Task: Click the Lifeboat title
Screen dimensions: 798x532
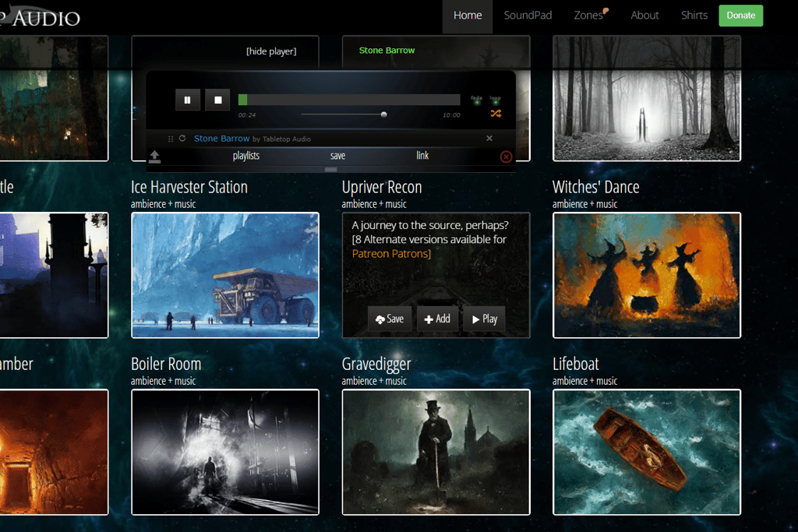Action: tap(576, 365)
